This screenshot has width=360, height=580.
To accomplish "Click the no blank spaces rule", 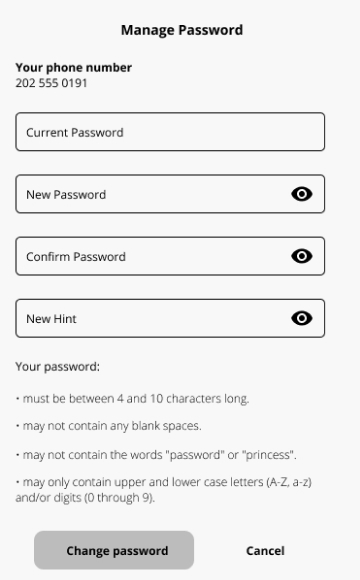I will click(x=109, y=426).
